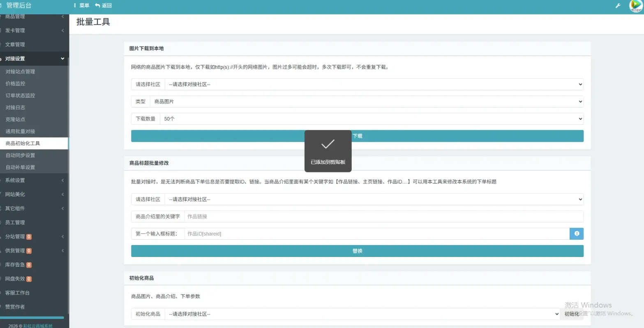The image size is (644, 328).
Task: Click the wrench icon in top bar
Action: (617, 6)
